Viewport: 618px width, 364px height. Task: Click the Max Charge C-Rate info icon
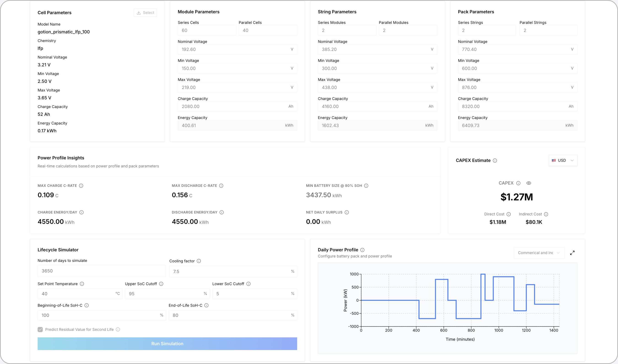tap(81, 186)
